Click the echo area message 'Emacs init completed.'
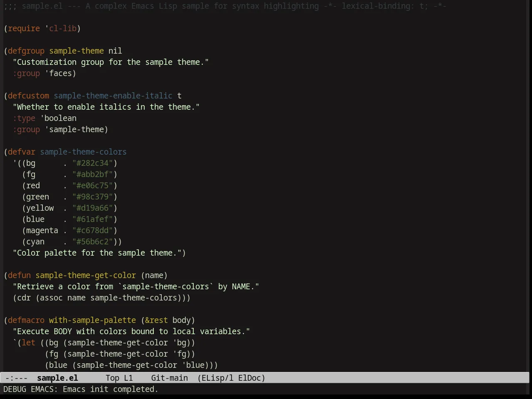Image resolution: width=532 pixels, height=399 pixels. 111,389
